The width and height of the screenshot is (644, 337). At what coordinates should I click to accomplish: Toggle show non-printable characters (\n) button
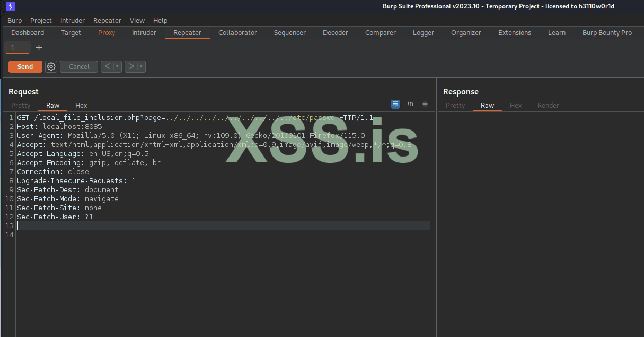click(x=410, y=104)
